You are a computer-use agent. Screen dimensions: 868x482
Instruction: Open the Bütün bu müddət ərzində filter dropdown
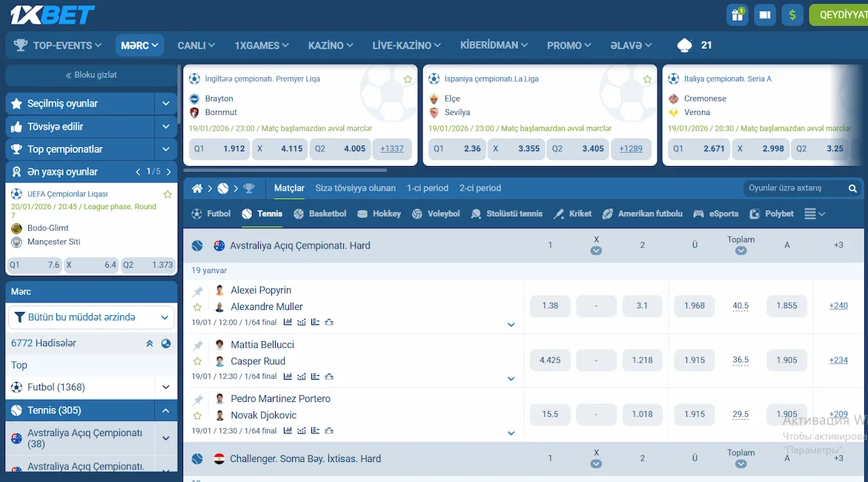pyautogui.click(x=90, y=317)
